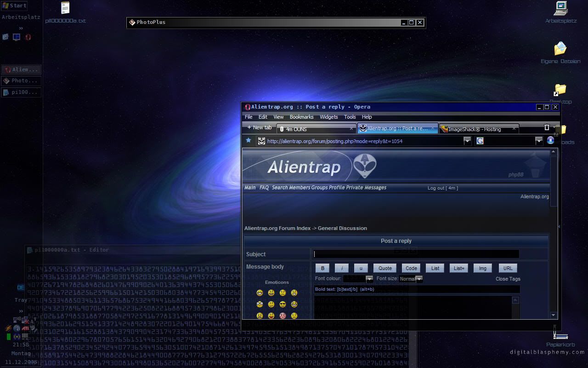Open the Edit menu in Opera
Screen dimensions: 588x368
(263, 117)
